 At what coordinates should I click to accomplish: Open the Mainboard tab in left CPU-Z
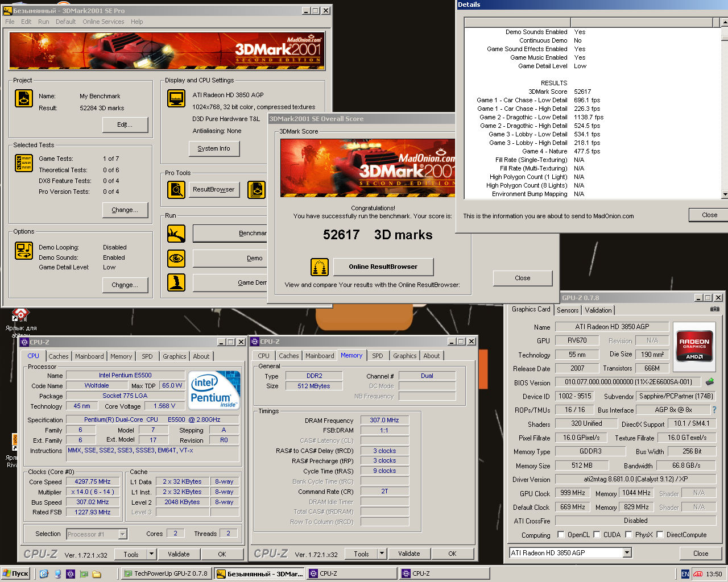click(x=89, y=356)
